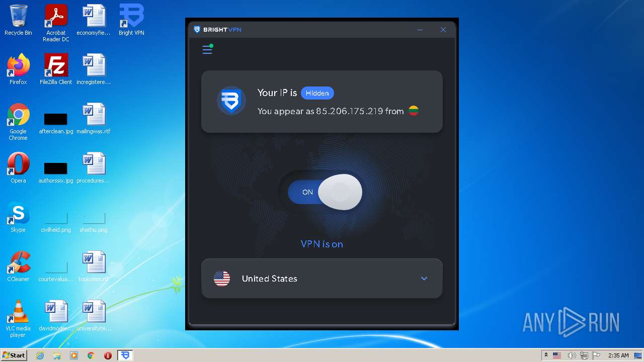Minimize the Bright VPN window
Screen dimensions: 644x362
420,30
